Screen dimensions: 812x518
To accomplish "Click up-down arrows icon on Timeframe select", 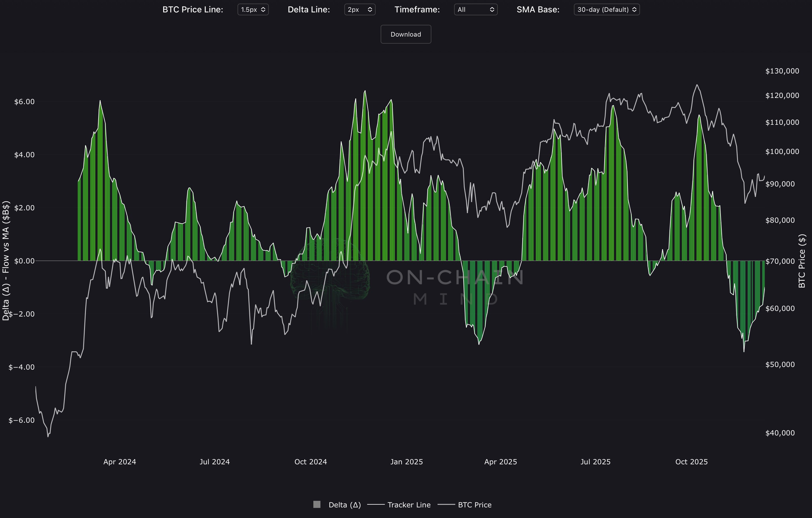I will click(492, 9).
